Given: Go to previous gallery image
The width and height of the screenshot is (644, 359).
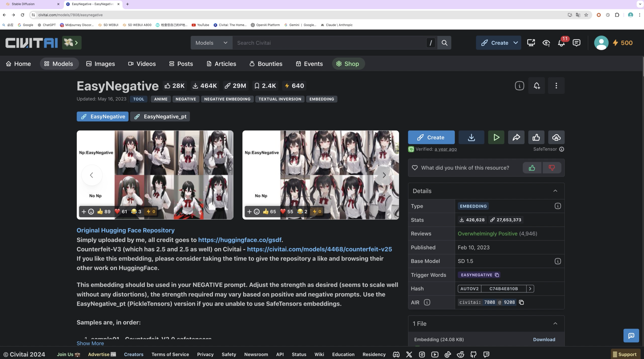Looking at the screenshot, I should [92, 175].
